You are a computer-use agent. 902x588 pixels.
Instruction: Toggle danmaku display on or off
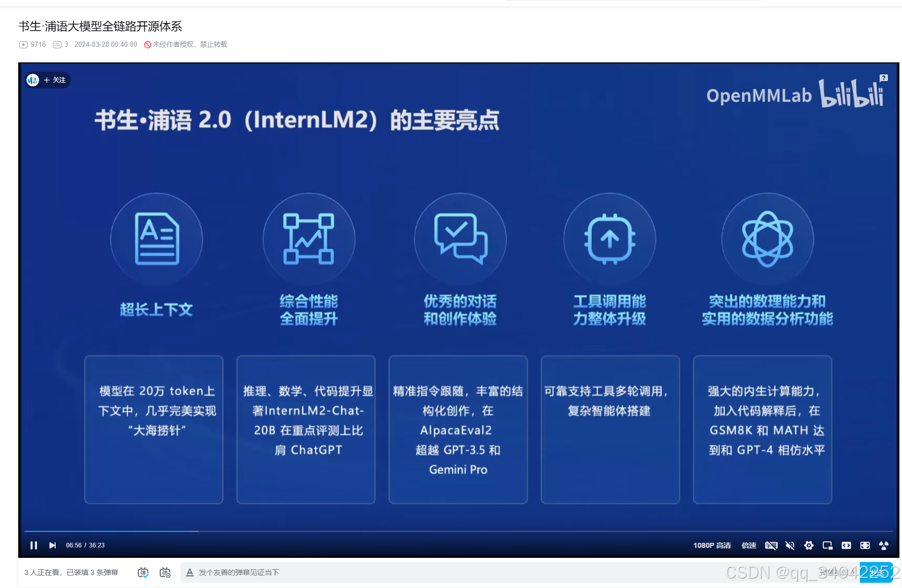pos(143,572)
